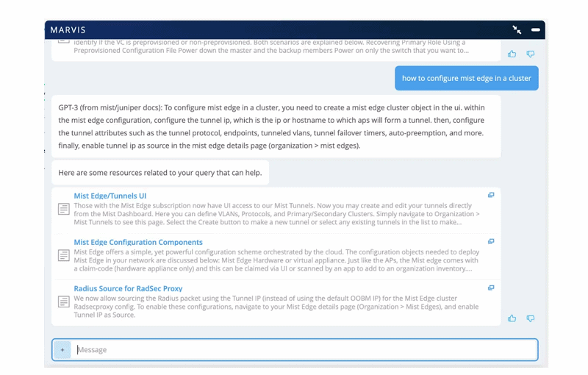Screen dimensions: 588x375
Task: Select the user query bubble about mist edge cluster
Action: tap(467, 79)
